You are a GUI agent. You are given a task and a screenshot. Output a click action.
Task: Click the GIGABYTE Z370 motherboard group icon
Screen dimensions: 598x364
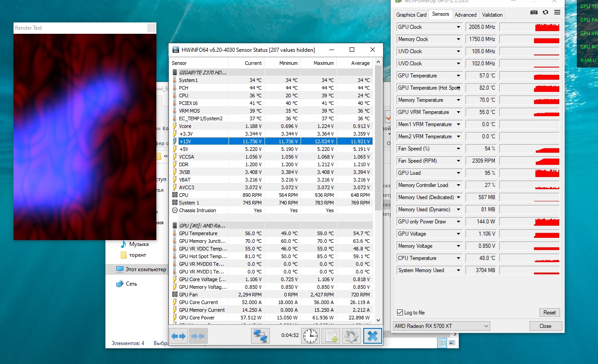175,72
